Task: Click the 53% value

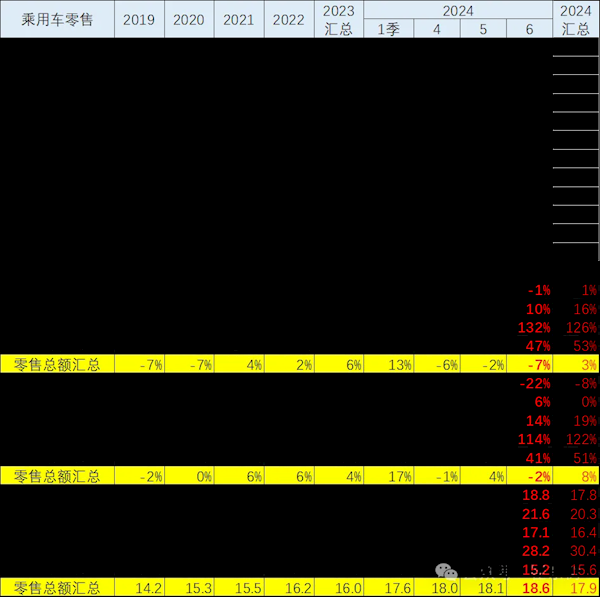Action: tap(585, 346)
